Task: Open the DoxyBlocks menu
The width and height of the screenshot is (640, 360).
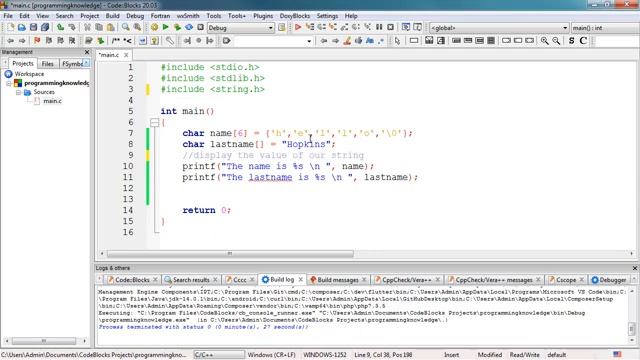Action: point(294,16)
